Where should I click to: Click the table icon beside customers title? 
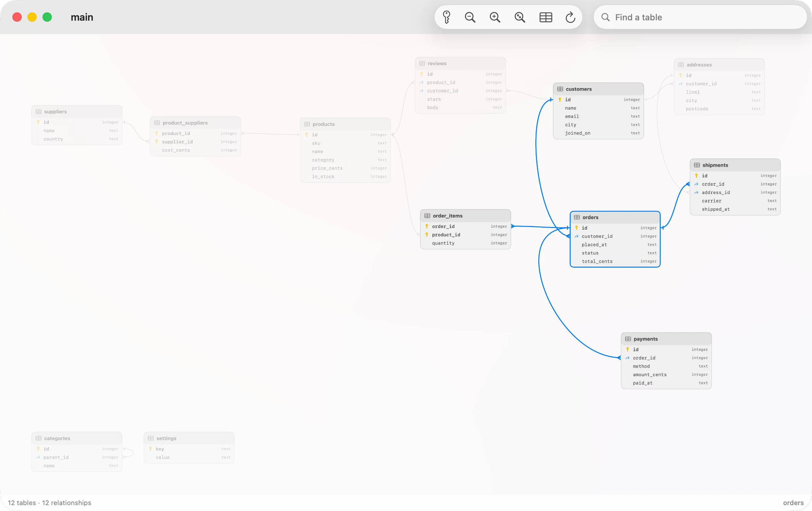coord(560,89)
